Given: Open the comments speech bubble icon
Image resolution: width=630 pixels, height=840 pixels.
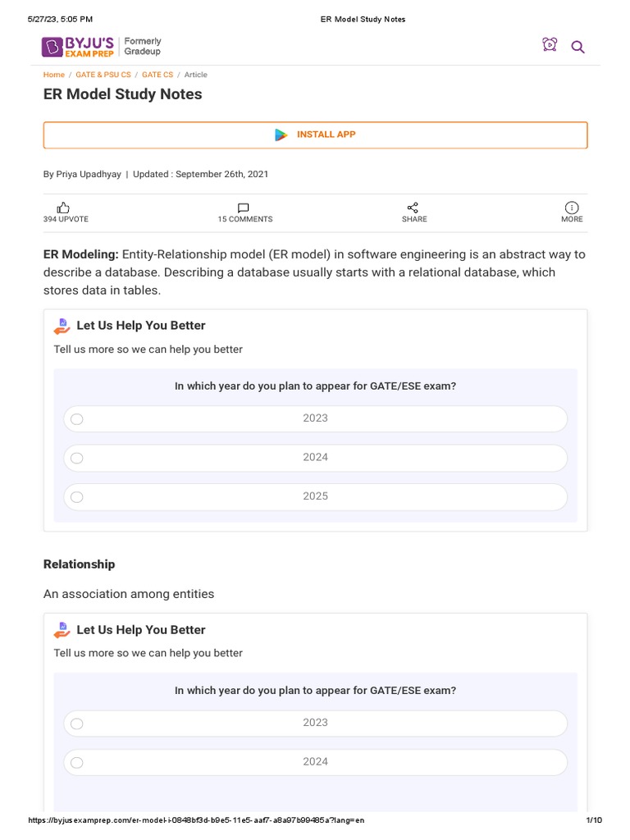Looking at the screenshot, I should click(244, 208).
